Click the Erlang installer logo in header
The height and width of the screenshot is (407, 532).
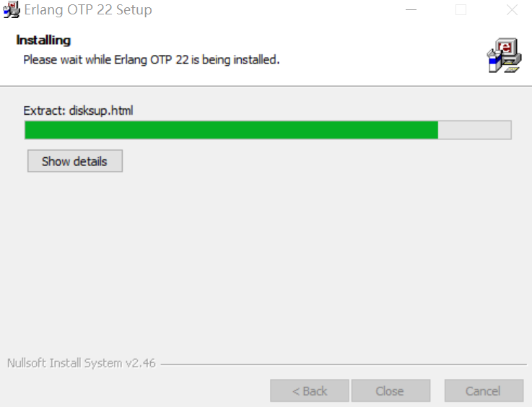504,56
